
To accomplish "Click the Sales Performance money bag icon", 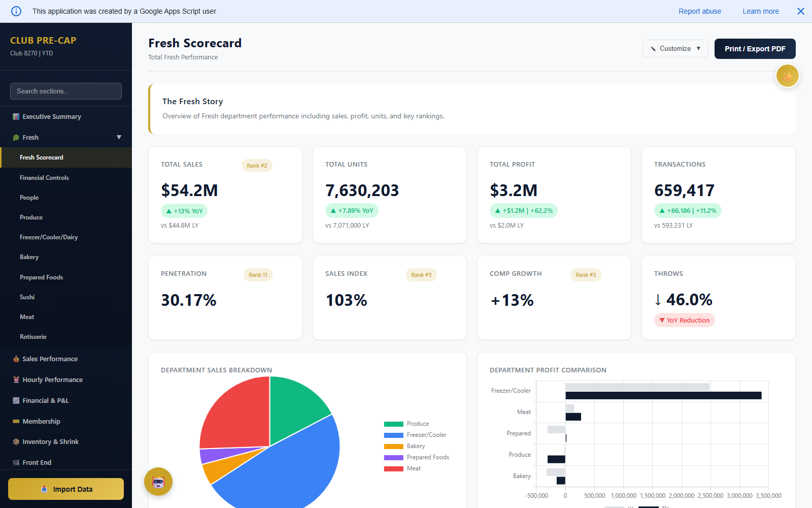I will click(x=16, y=359).
